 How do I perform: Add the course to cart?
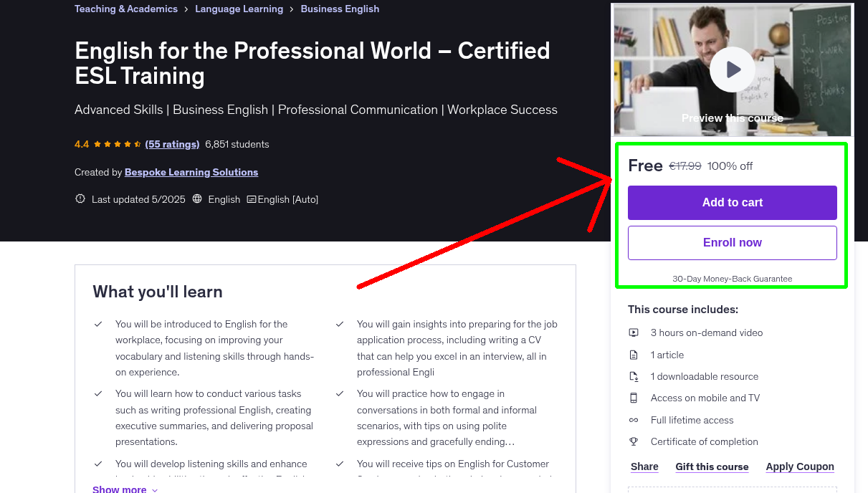coord(732,203)
